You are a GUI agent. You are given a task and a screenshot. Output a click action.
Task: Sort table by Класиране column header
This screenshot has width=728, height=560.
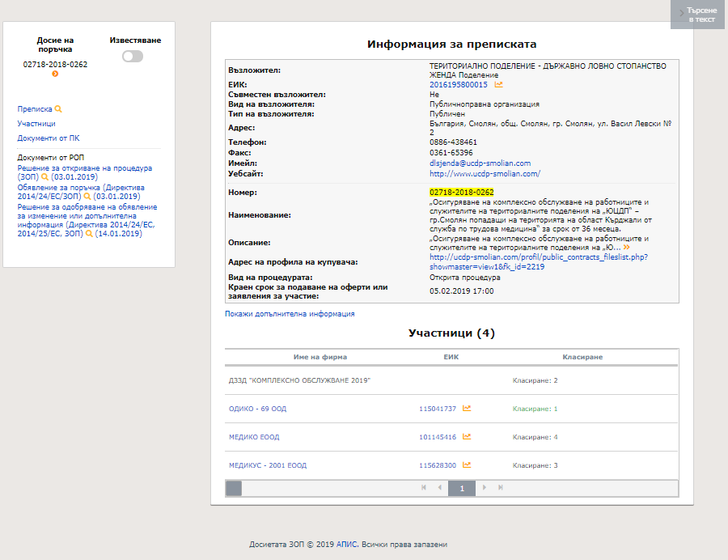(582, 357)
